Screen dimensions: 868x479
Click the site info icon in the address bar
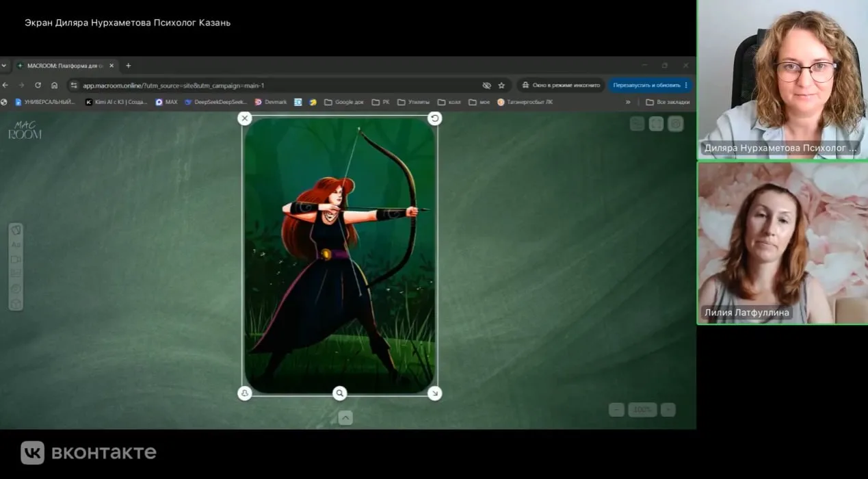(75, 86)
